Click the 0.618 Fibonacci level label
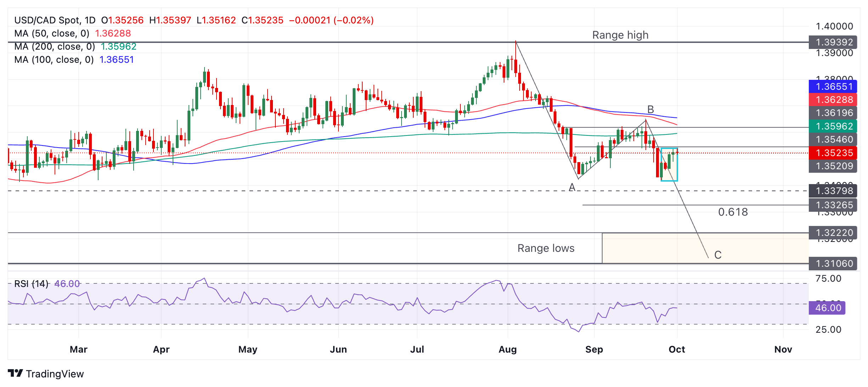868x387 pixels. pyautogui.click(x=733, y=212)
